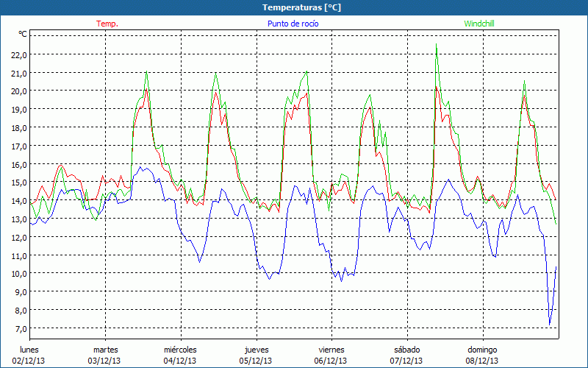The image size is (588, 368).
Task: Select the "viernes" day label
Action: (331, 350)
